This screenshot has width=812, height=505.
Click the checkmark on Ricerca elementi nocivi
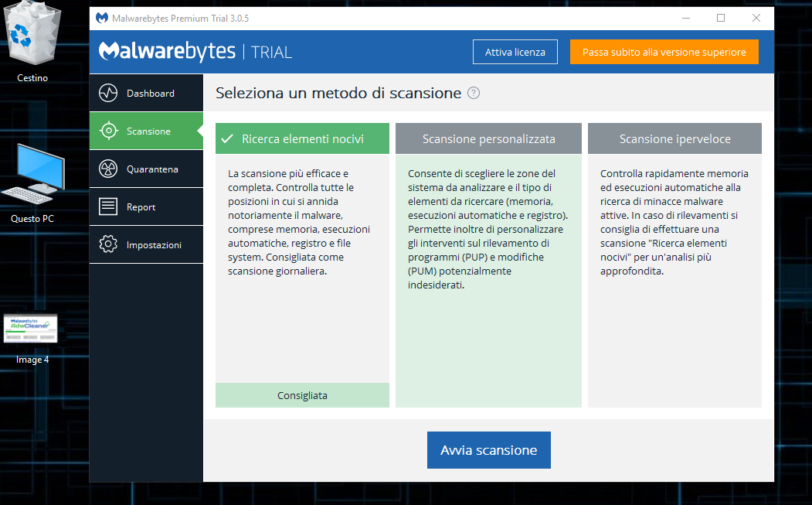pos(227,139)
